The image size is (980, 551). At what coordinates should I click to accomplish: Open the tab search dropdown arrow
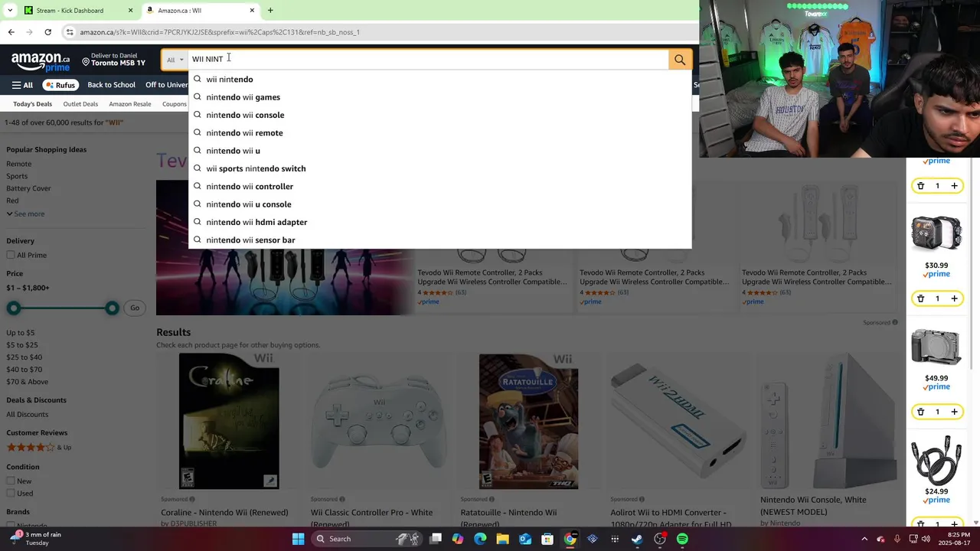10,10
